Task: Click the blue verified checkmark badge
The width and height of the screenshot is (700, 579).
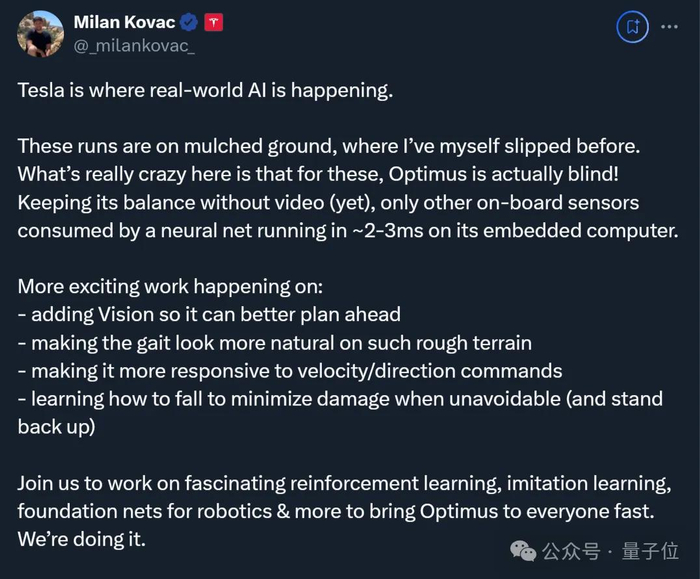Action: pyautogui.click(x=189, y=23)
